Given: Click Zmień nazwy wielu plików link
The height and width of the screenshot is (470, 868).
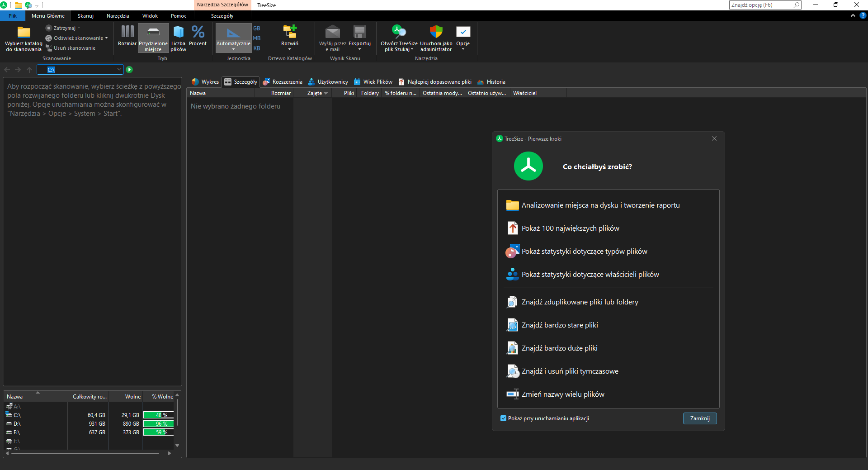Looking at the screenshot, I should click(x=563, y=394).
